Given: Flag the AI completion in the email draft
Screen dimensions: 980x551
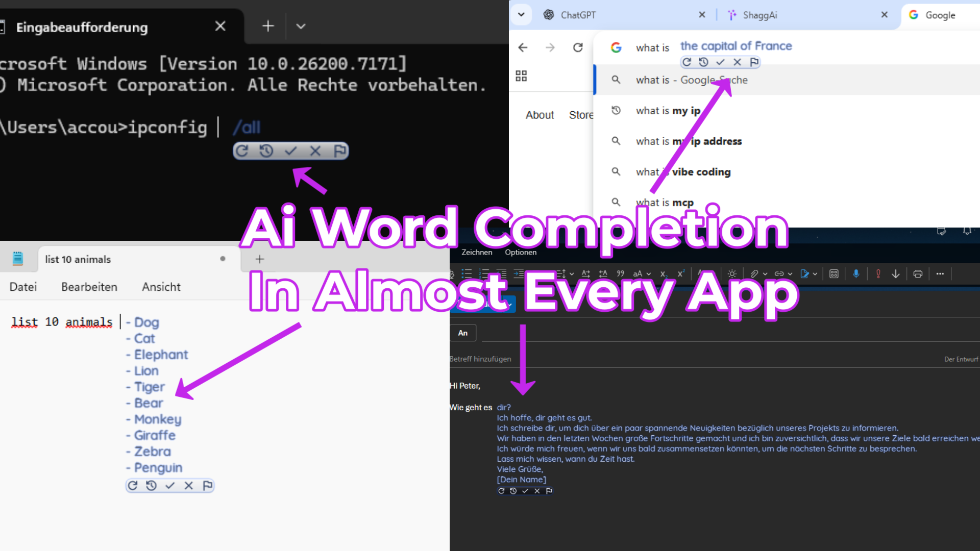Looking at the screenshot, I should coord(550,491).
